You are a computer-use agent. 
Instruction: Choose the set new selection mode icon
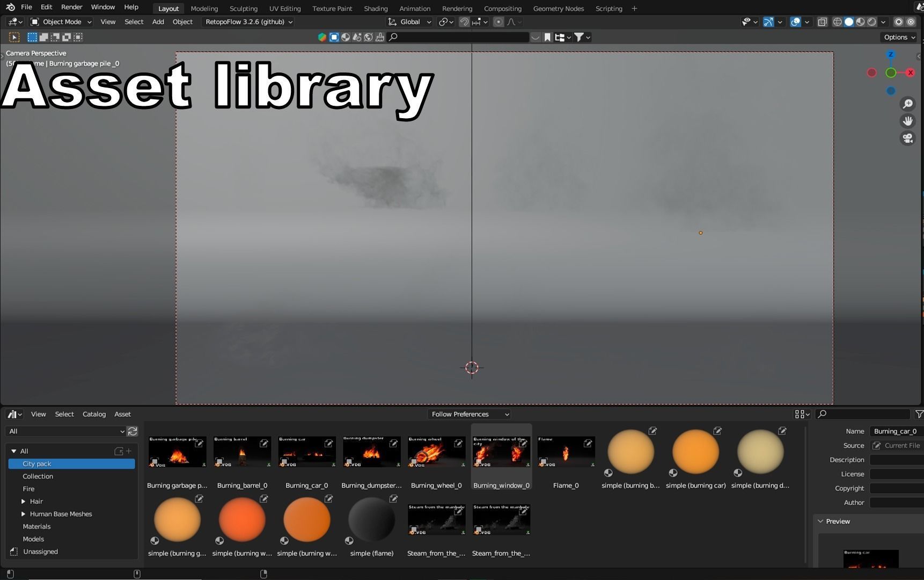32,37
